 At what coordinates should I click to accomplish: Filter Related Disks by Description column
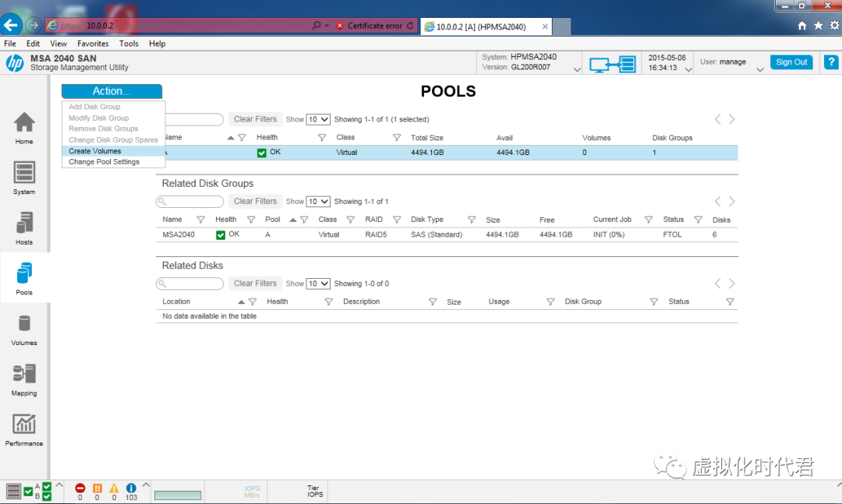(432, 302)
